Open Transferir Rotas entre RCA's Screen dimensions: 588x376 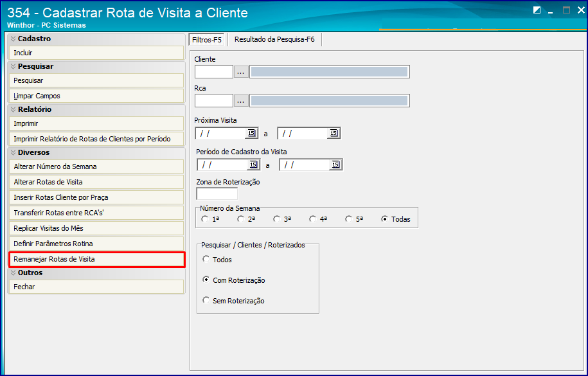tap(96, 213)
